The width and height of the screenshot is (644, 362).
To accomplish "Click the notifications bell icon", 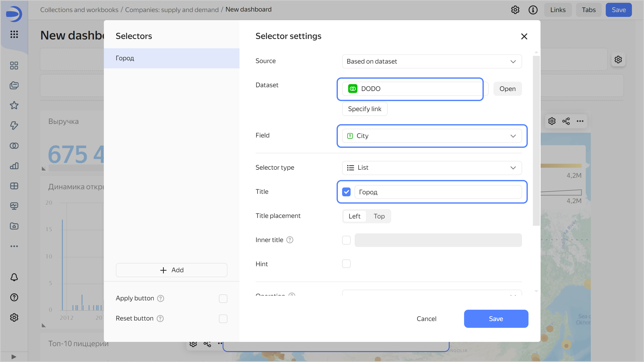I will point(14,277).
